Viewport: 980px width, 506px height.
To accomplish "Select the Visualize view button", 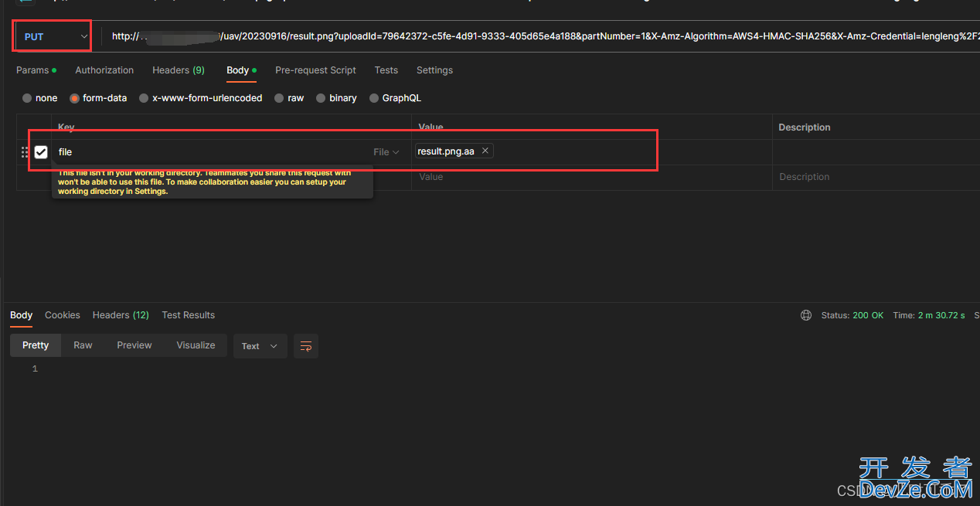I will (x=196, y=345).
